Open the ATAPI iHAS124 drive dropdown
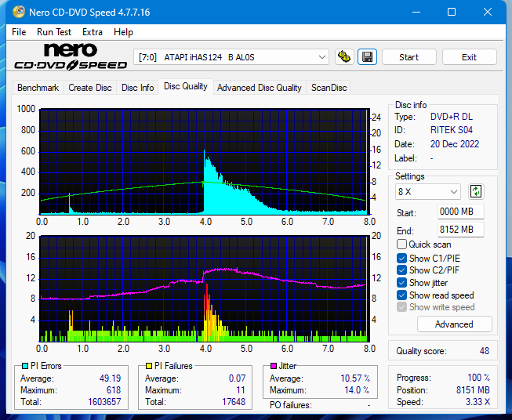 pyautogui.click(x=231, y=57)
